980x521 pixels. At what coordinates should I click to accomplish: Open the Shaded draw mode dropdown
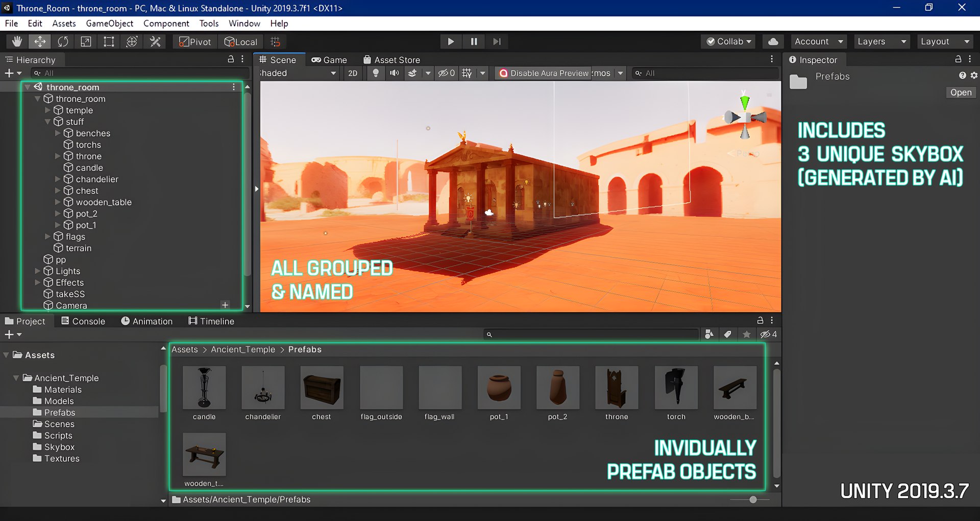(299, 73)
